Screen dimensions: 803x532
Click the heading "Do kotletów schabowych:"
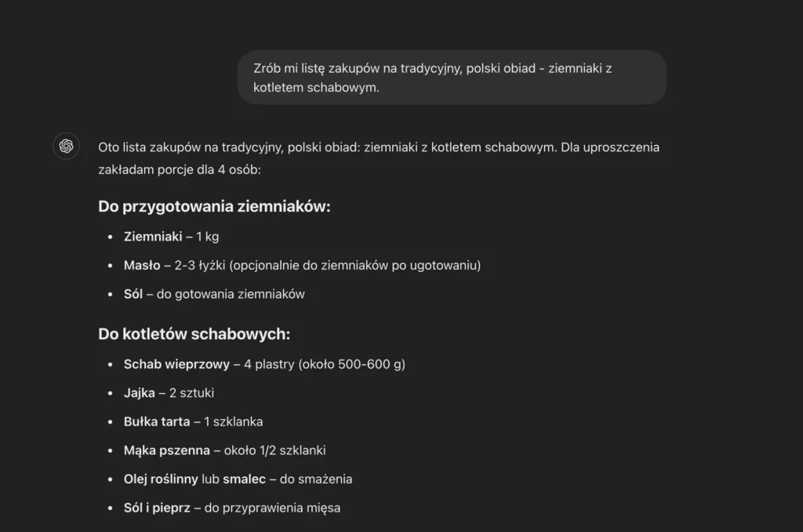pos(194,334)
